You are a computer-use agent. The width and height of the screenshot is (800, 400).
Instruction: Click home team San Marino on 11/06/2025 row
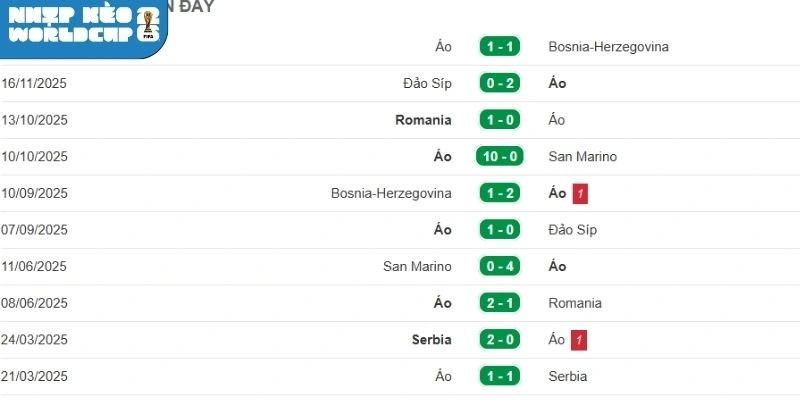click(x=417, y=267)
